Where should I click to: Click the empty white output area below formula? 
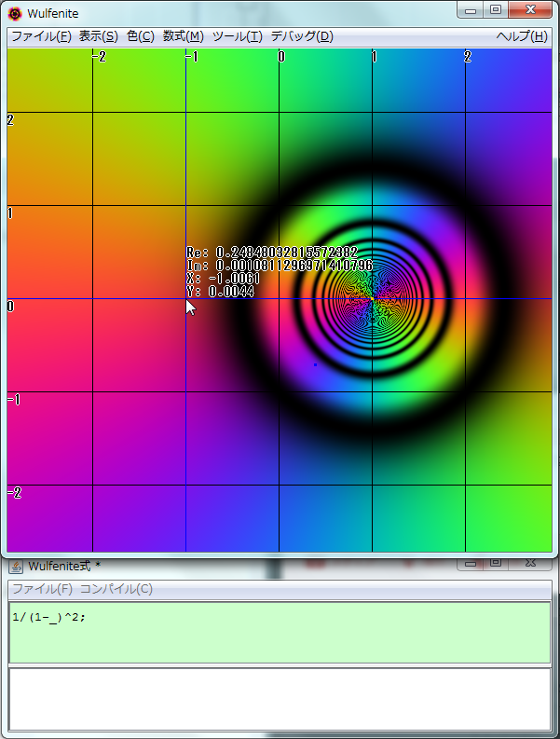[x=280, y=698]
